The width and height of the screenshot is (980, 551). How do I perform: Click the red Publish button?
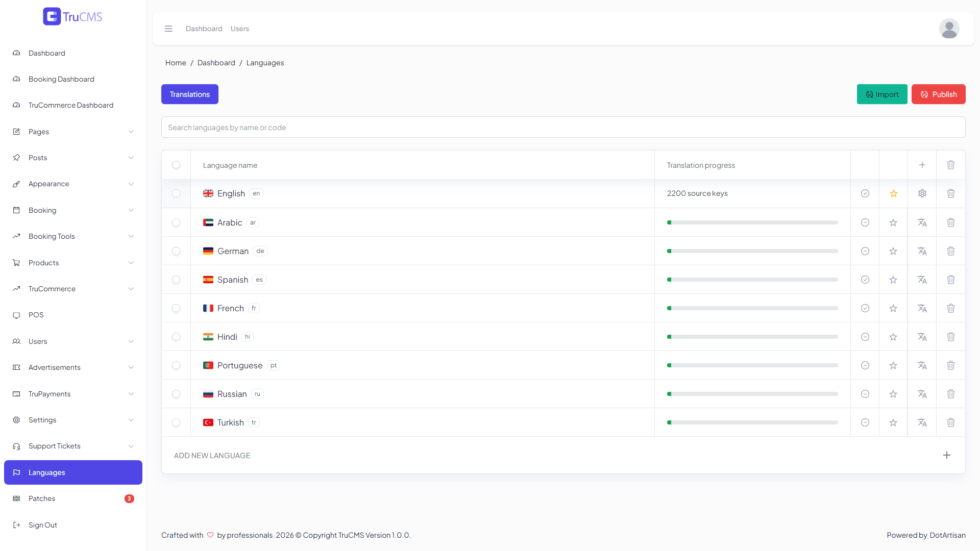938,94
